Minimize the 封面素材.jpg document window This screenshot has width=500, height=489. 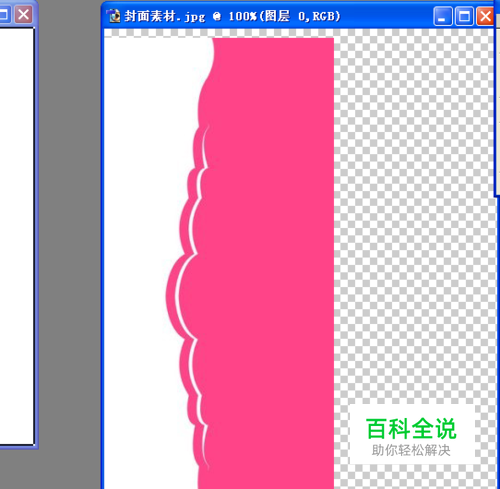[442, 16]
